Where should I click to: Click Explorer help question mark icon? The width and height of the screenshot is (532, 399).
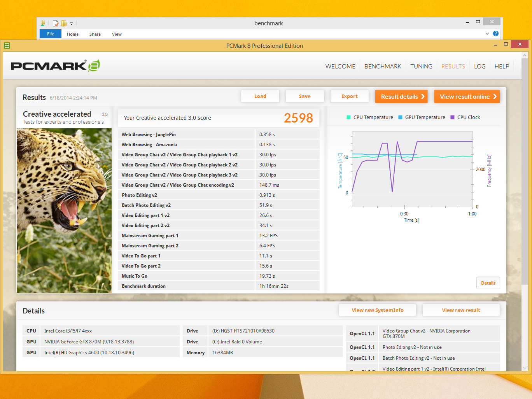[x=496, y=33]
